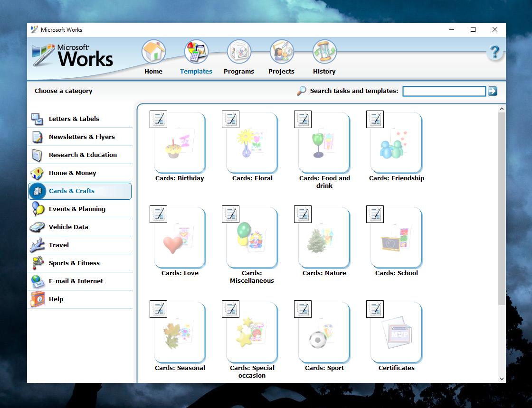
Task: Click the Travel airplane sidebar icon
Action: 38,245
